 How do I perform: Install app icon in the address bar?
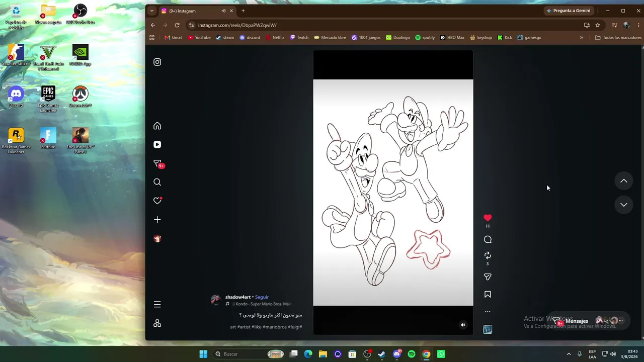pos(587,25)
